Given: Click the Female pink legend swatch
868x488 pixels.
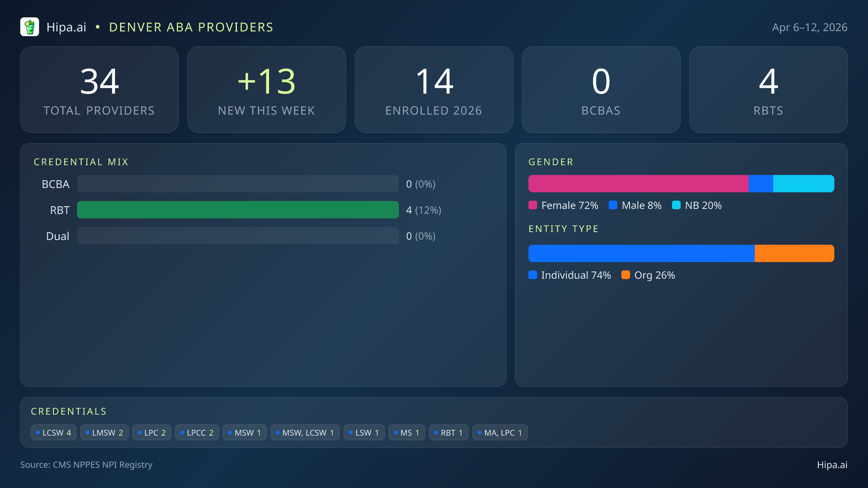Looking at the screenshot, I should coord(533,205).
